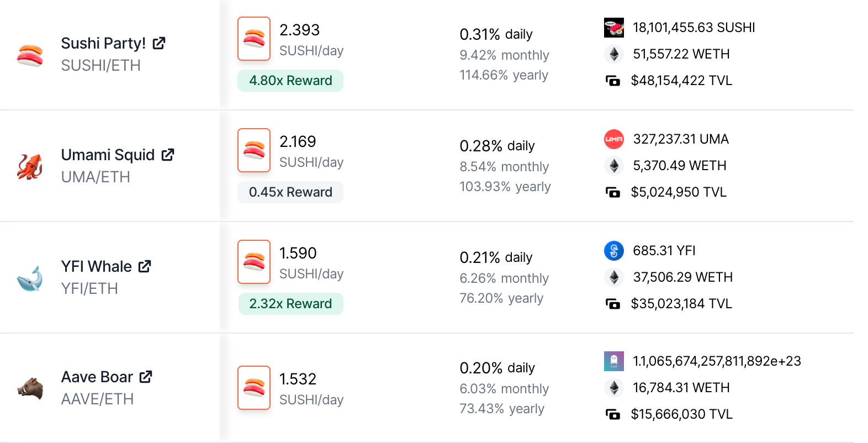Click the blue YFI token logo
868x443 pixels.
tap(614, 251)
